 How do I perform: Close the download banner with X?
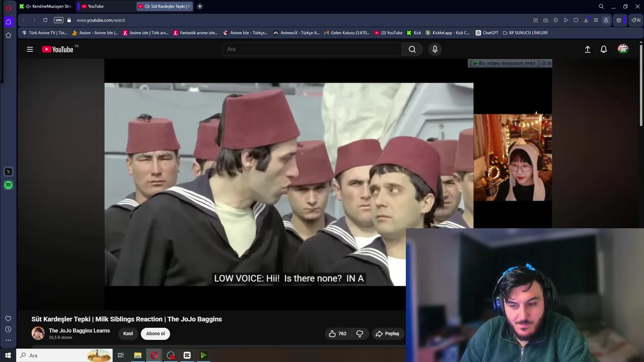tap(549, 63)
